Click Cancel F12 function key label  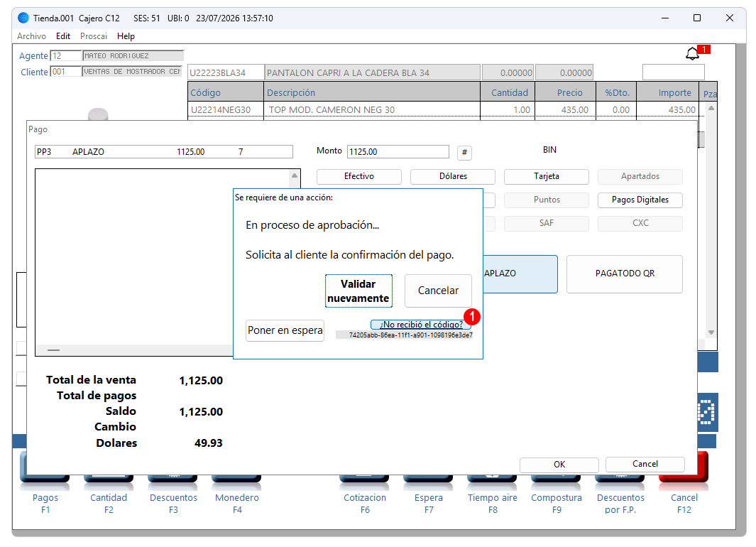[684, 504]
